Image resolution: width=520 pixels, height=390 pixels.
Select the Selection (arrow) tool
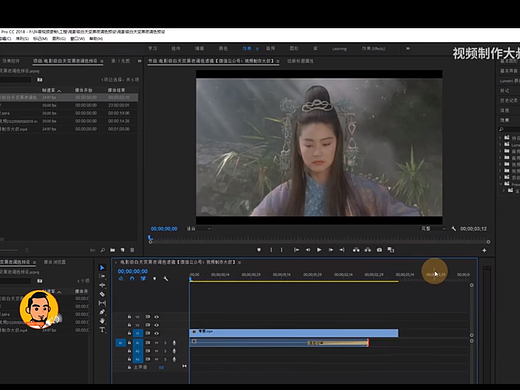click(x=102, y=268)
